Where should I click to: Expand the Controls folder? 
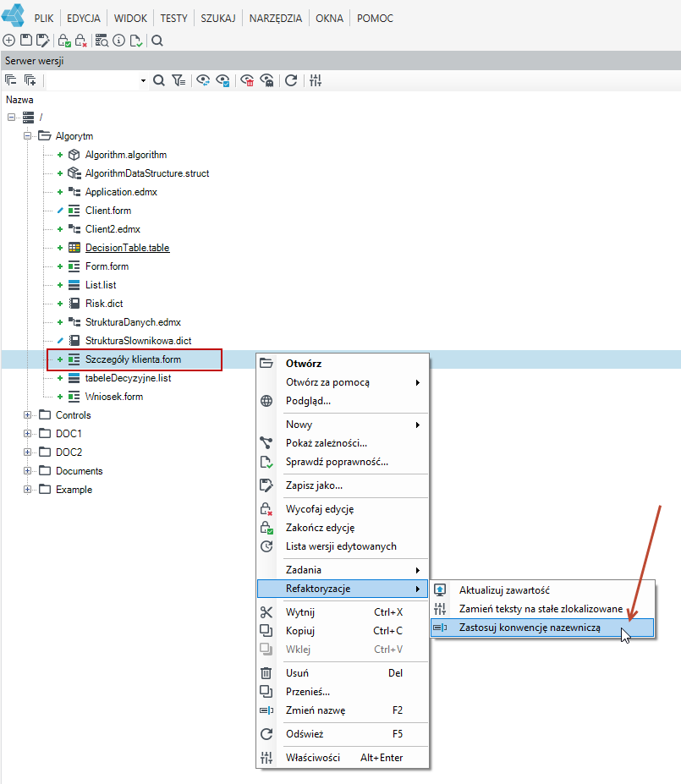pos(28,415)
